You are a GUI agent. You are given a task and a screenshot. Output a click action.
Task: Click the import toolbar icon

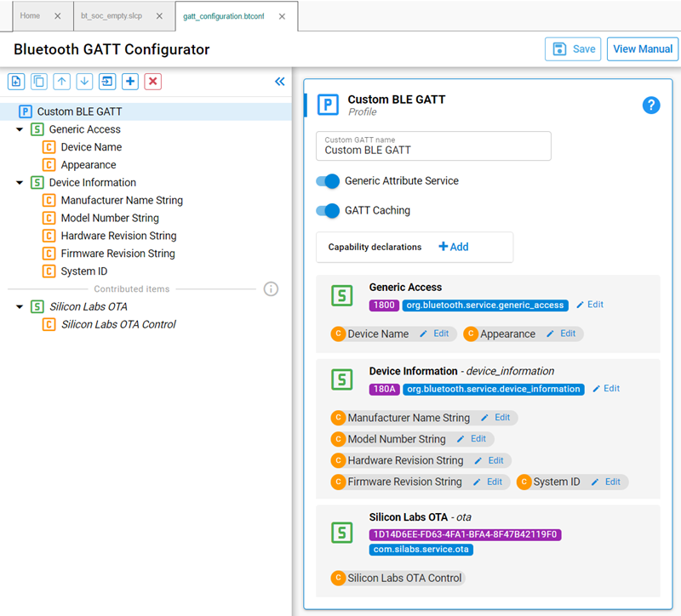pyautogui.click(x=107, y=82)
